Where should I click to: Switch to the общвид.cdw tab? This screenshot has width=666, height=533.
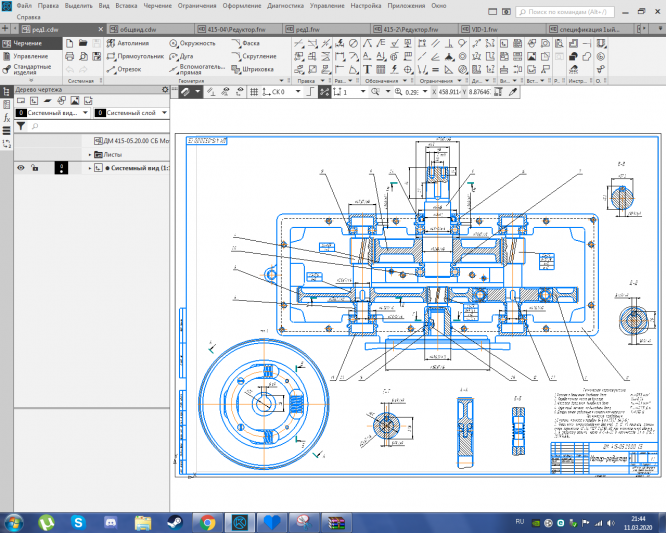pyautogui.click(x=136, y=30)
